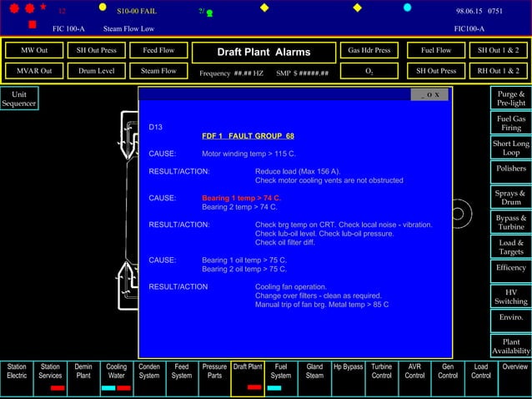Click the SMP $ #####.## readout

(303, 73)
